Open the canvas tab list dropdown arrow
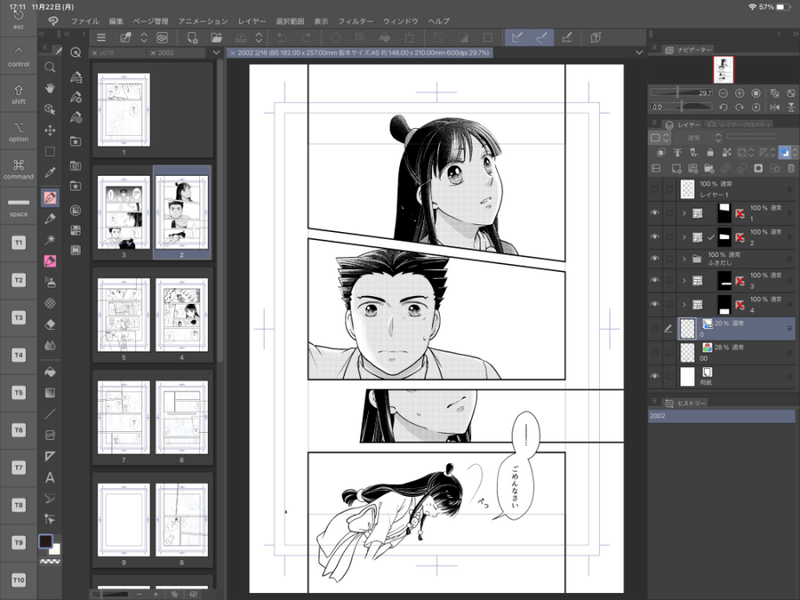Image resolution: width=800 pixels, height=600 pixels. (639, 53)
